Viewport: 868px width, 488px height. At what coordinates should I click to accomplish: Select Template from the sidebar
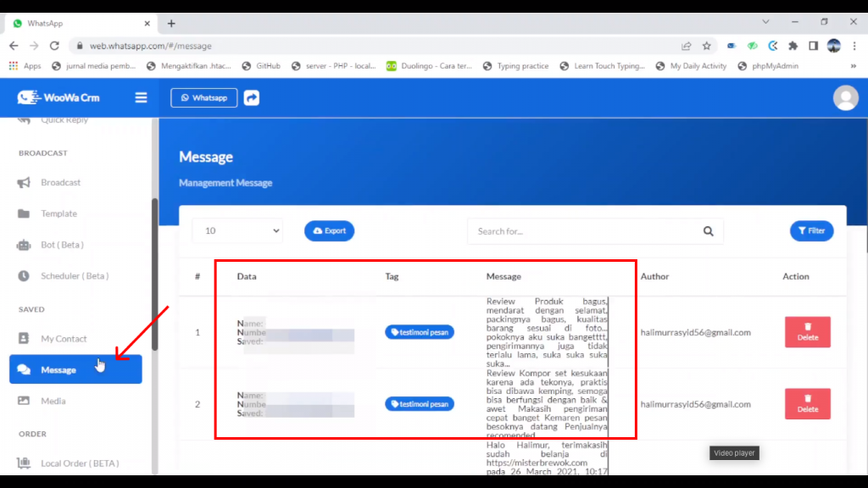point(58,213)
